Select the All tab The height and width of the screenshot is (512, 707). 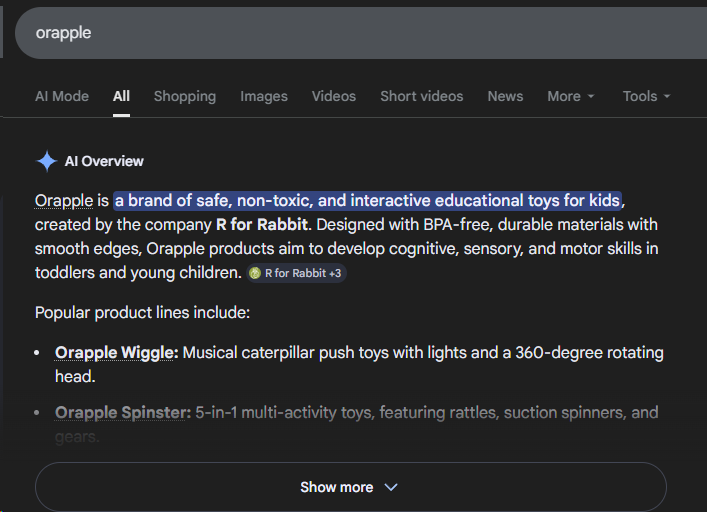point(121,96)
